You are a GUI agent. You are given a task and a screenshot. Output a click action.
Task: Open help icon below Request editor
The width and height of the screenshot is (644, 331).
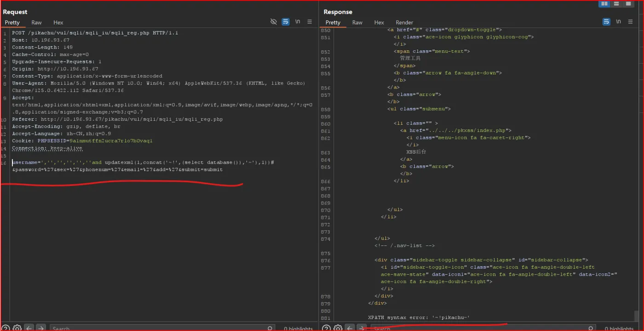point(6,328)
